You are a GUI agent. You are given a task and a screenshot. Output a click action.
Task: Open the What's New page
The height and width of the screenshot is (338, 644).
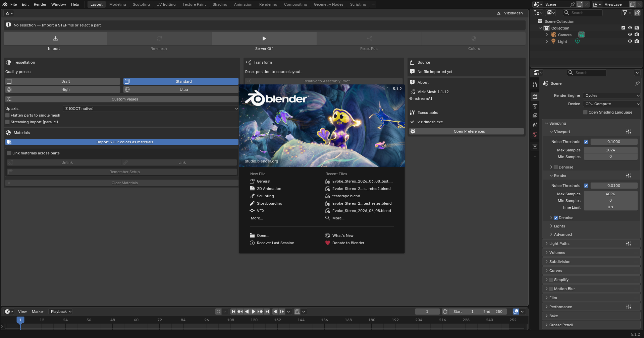(343, 235)
